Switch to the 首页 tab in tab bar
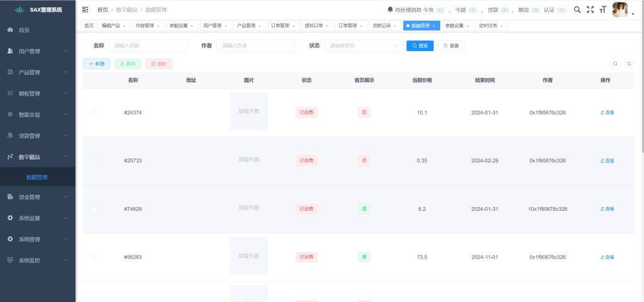The height and width of the screenshot is (302, 644). (x=89, y=25)
